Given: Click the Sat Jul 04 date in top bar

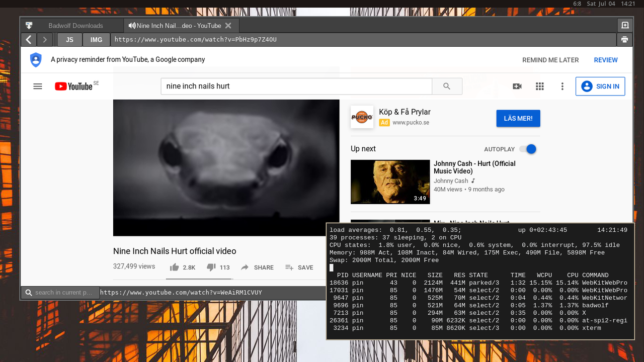Looking at the screenshot, I should pos(601,4).
